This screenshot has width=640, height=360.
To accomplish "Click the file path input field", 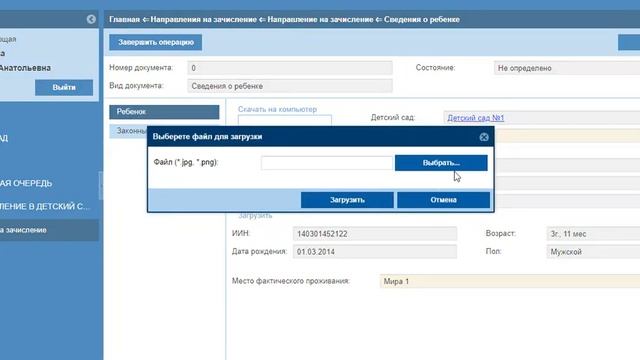I will coord(327,163).
